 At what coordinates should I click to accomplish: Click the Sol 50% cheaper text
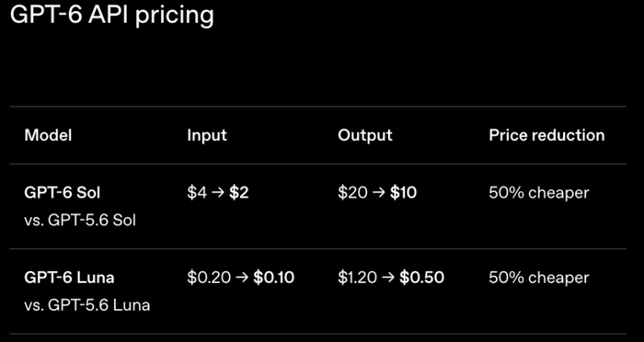pyautogui.click(x=539, y=192)
